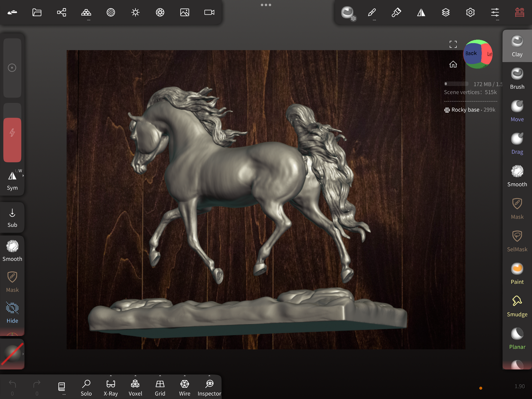Toggle X-Ray view mode
The height and width of the screenshot is (399, 532).
pyautogui.click(x=110, y=388)
